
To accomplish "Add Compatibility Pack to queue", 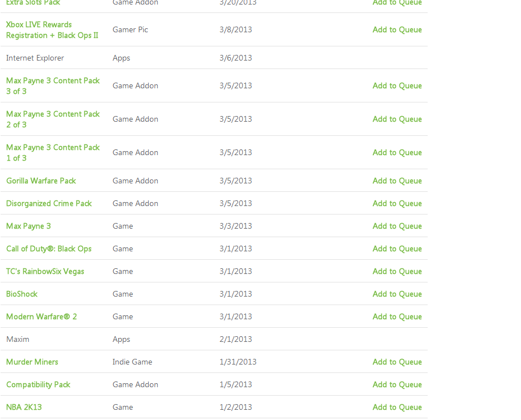I will click(397, 384).
